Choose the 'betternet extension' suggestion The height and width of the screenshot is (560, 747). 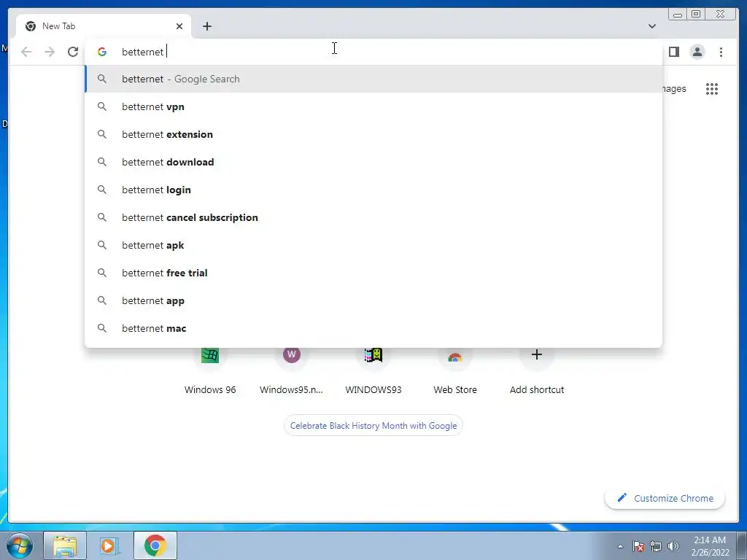coord(373,134)
